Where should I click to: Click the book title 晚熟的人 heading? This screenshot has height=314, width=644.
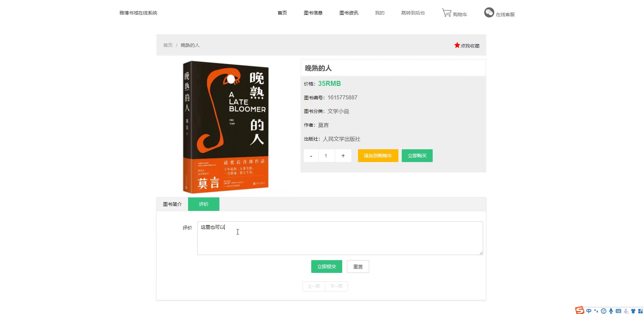click(x=318, y=68)
